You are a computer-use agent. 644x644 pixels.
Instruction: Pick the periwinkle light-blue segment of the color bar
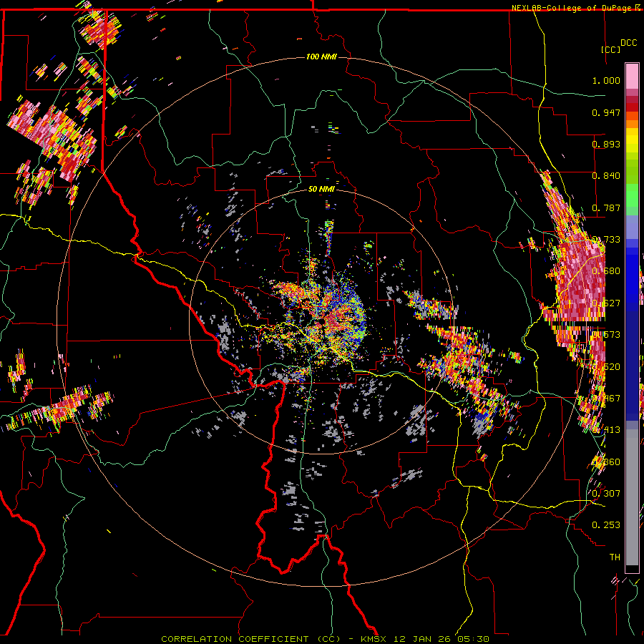(x=632, y=227)
